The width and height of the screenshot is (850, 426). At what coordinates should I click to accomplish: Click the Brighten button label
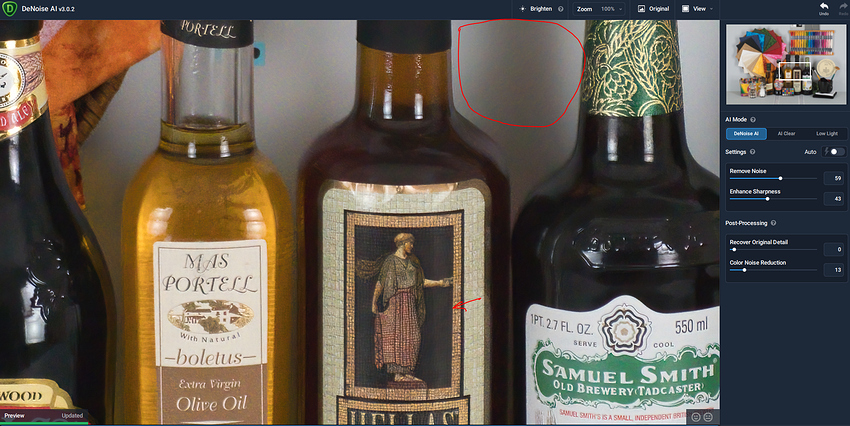pyautogui.click(x=541, y=9)
